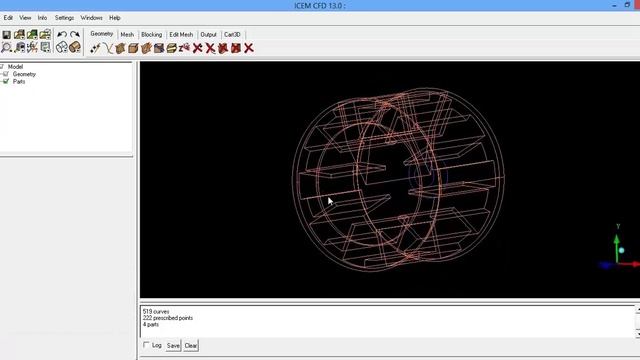This screenshot has width=640, height=360.
Task: Open the geometry file icon with green folder
Action: tap(32, 35)
